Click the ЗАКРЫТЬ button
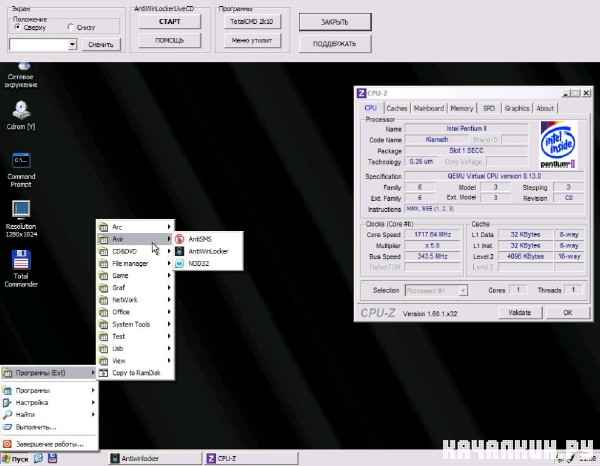The width and height of the screenshot is (600, 466). click(x=335, y=22)
